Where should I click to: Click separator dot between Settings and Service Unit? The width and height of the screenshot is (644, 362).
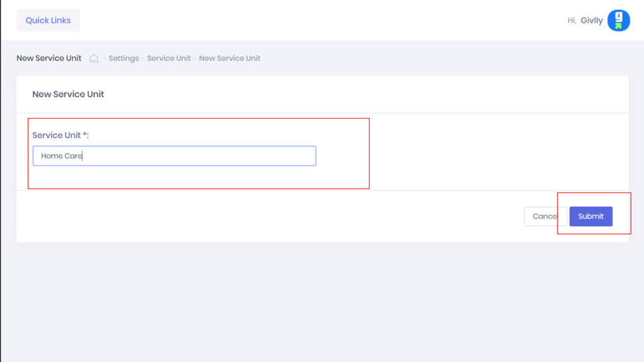[x=143, y=58]
